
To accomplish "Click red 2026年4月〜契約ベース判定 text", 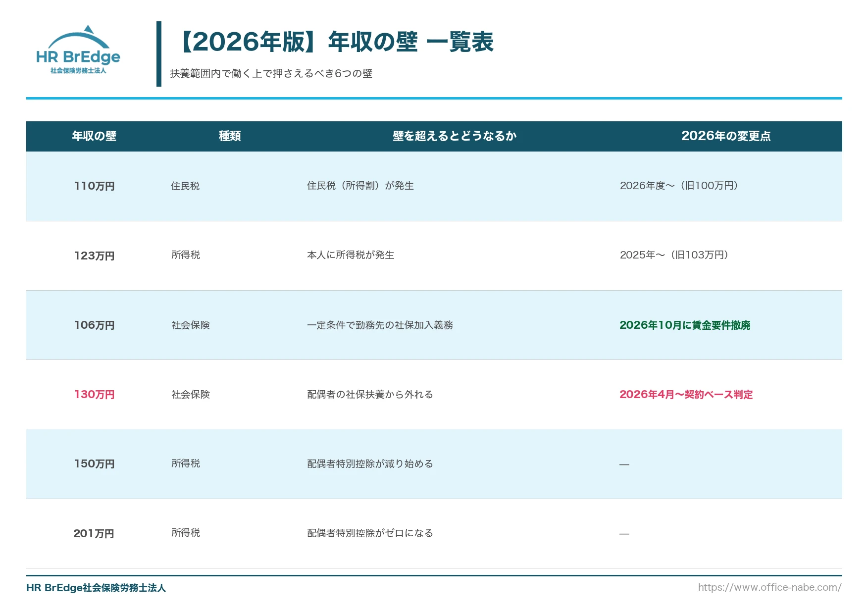I will point(686,395).
